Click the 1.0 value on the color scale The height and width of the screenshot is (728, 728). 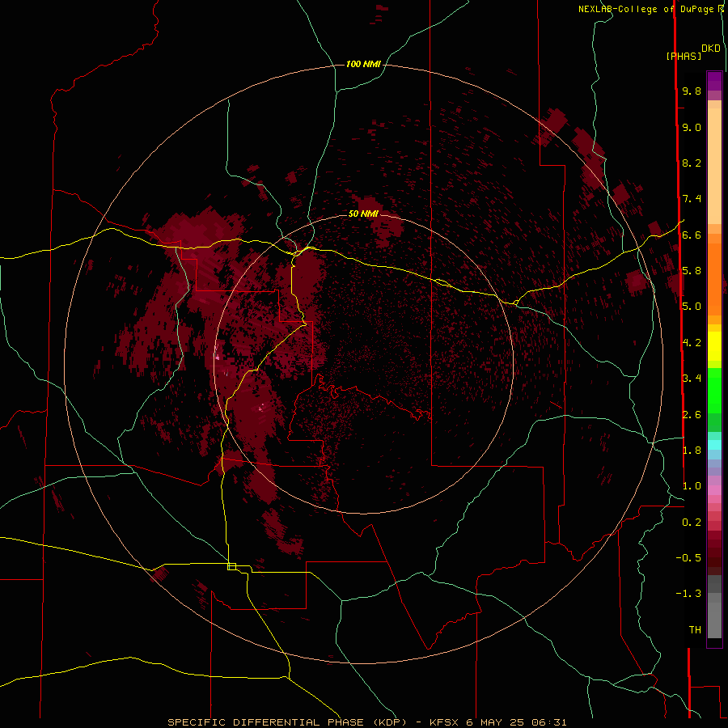coord(692,486)
